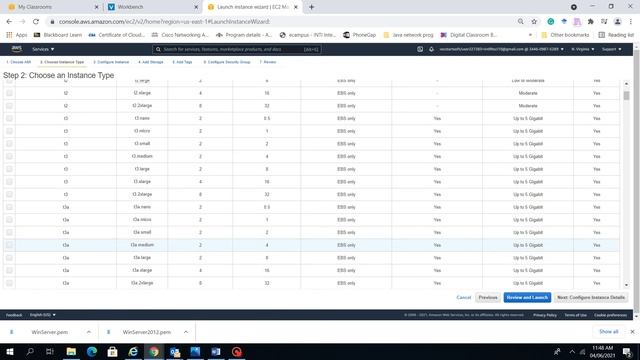640x360 pixels.
Task: Click Show all downloads
Action: click(x=609, y=332)
